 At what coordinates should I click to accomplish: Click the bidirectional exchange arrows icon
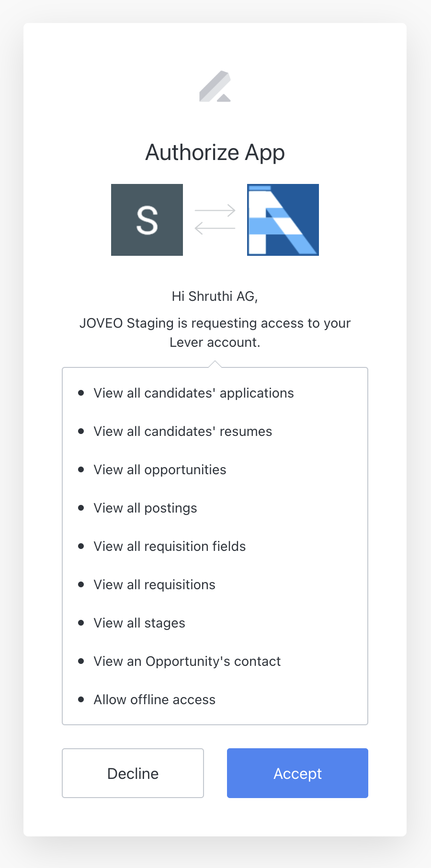pos(215,220)
